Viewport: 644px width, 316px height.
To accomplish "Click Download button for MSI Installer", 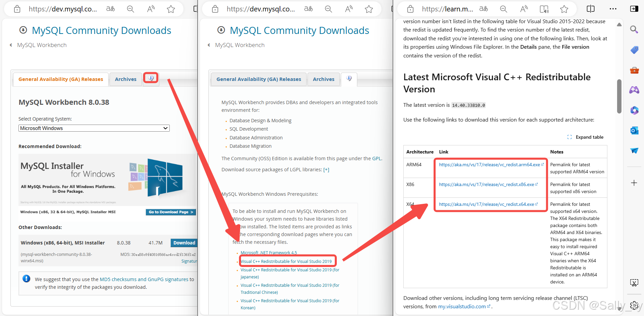I will coord(184,243).
